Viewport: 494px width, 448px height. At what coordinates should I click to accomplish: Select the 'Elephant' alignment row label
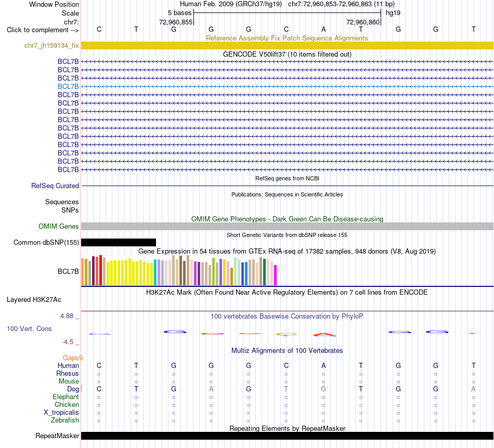(66, 397)
